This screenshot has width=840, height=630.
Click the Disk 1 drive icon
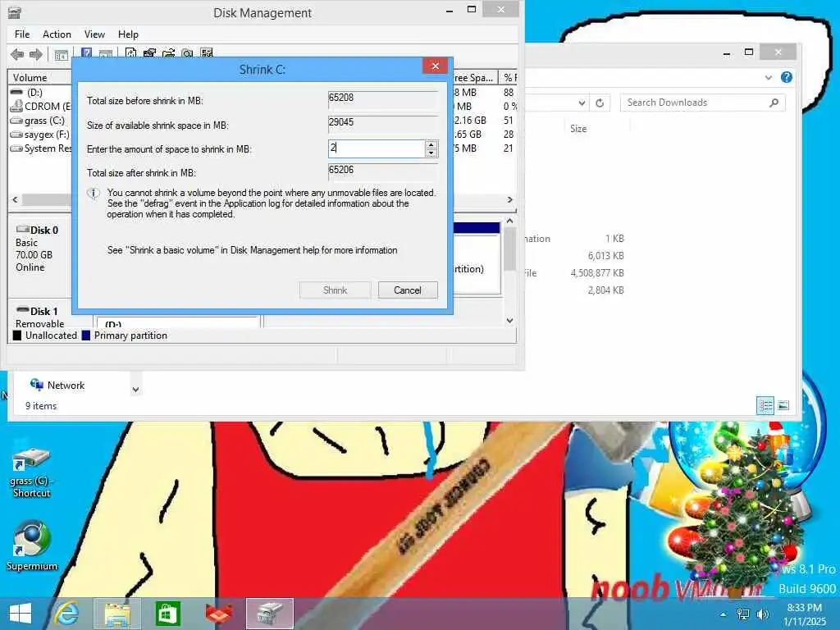coord(22,309)
